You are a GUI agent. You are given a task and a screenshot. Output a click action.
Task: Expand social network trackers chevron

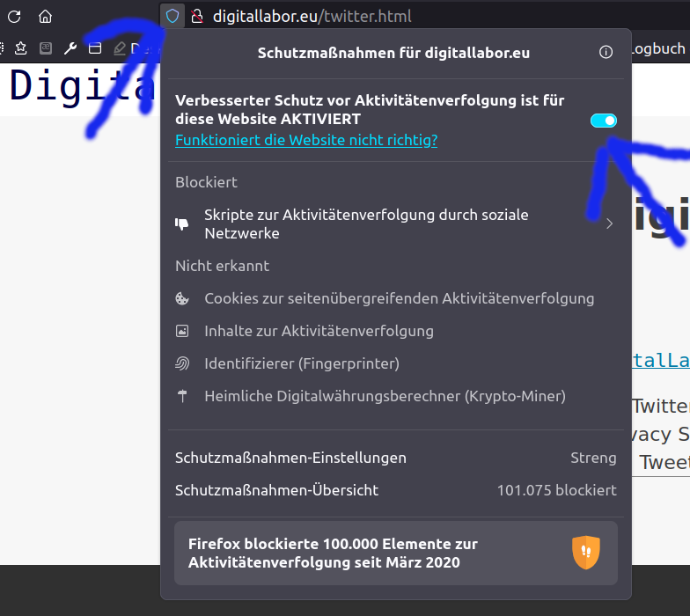[609, 224]
